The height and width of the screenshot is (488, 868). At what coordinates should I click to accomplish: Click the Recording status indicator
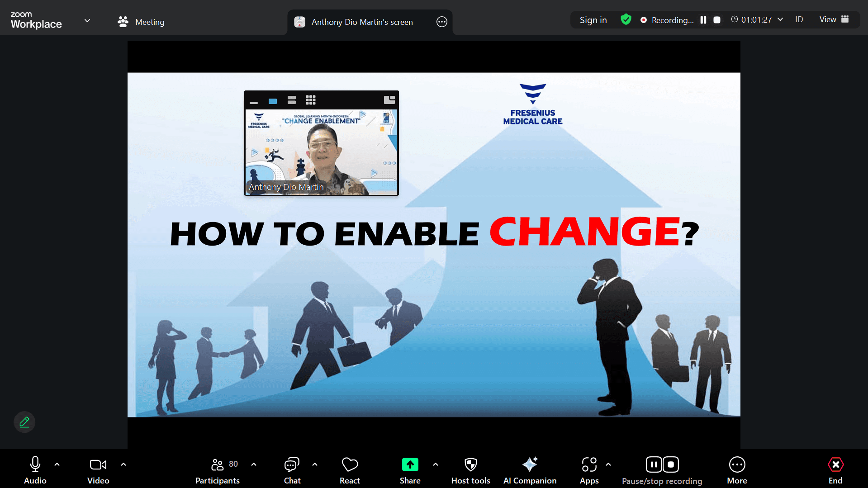(668, 20)
